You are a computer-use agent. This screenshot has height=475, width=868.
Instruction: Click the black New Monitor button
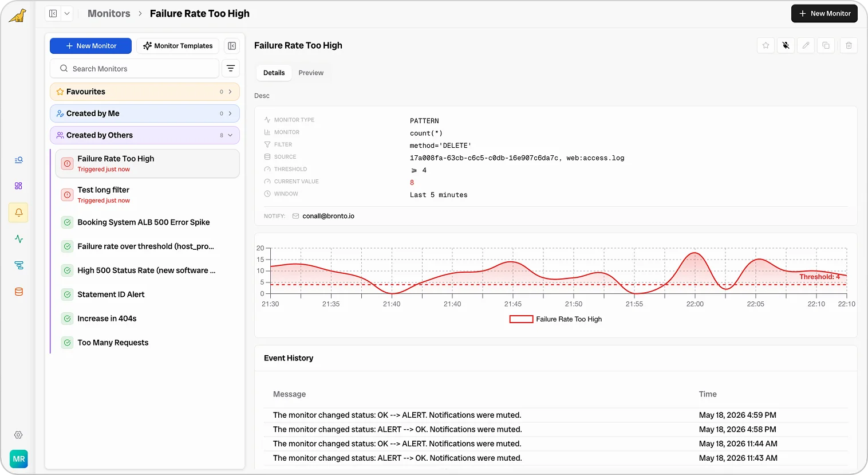(824, 13)
